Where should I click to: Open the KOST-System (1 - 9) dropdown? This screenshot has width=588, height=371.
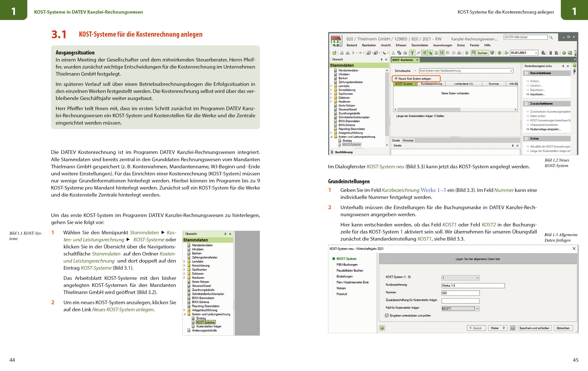tap(477, 278)
